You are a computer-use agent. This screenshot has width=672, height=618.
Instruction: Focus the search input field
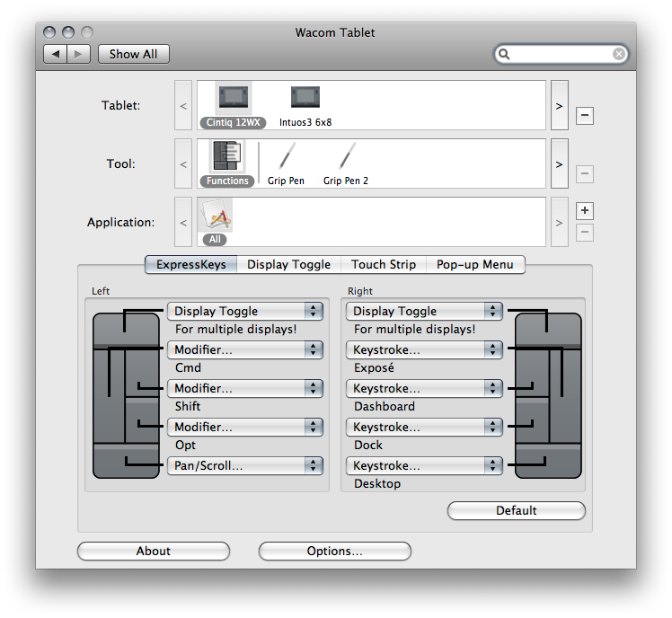point(561,54)
